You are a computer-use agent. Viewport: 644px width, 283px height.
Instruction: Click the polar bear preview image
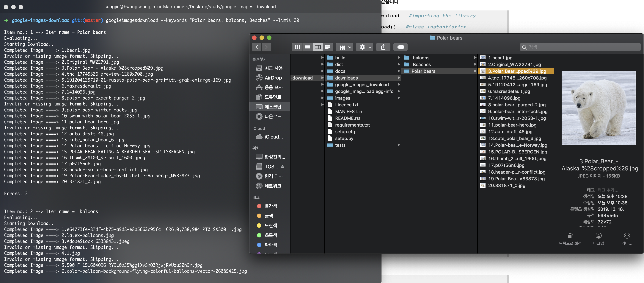[599, 108]
